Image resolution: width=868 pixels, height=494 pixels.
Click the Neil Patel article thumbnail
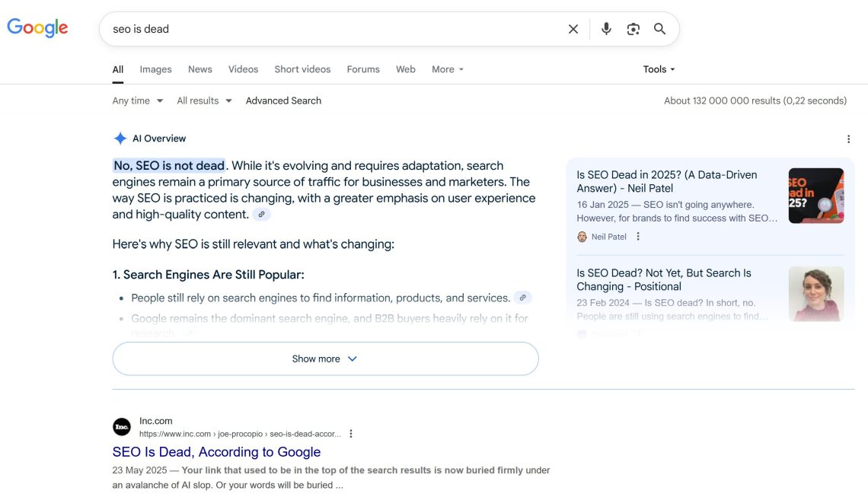click(816, 196)
